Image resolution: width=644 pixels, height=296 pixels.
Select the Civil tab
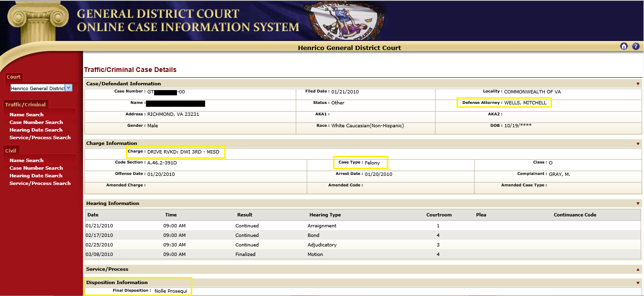[x=10, y=150]
